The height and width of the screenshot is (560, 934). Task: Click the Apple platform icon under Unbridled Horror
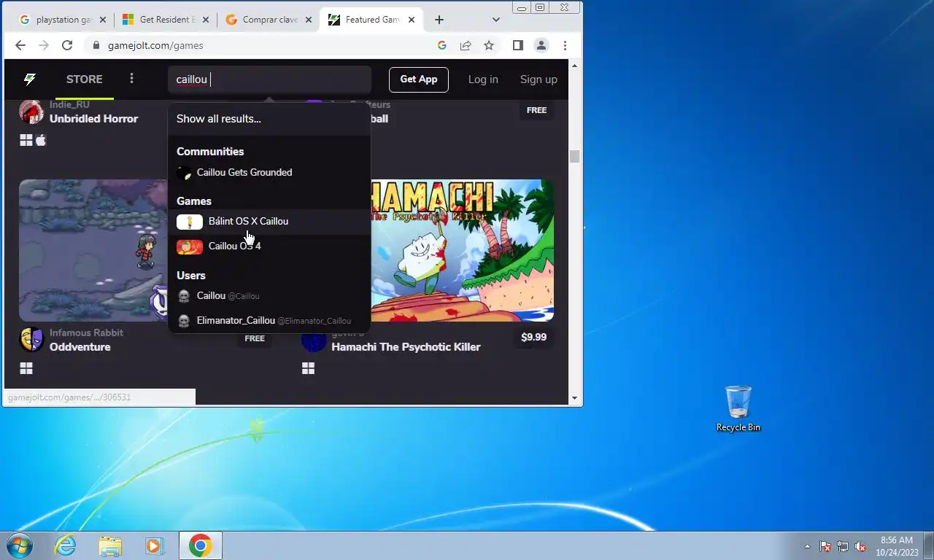41,140
